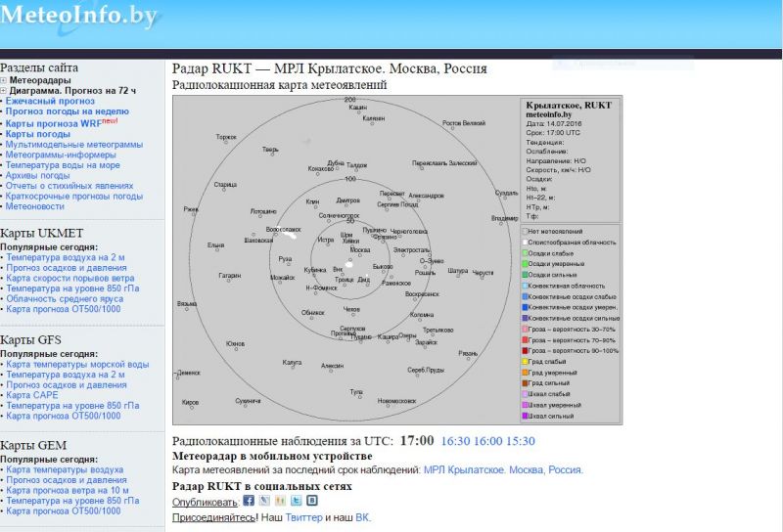783x532 pixels.
Task: Click the Конвективные осадки слабые swatch
Action: [x=525, y=296]
